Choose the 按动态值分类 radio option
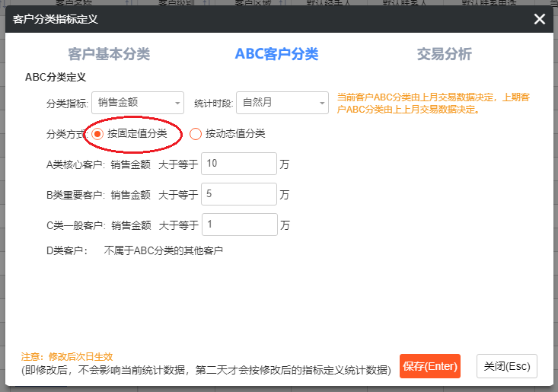558x392 pixels. (x=196, y=134)
